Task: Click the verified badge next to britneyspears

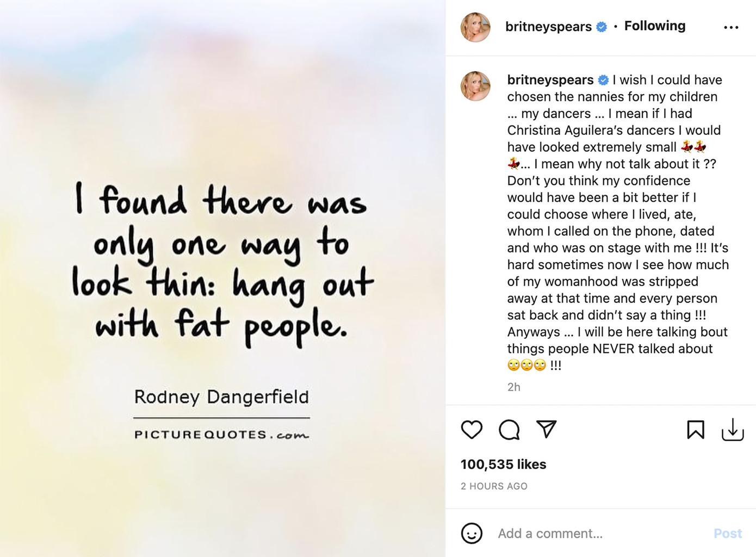Action: 600,26
